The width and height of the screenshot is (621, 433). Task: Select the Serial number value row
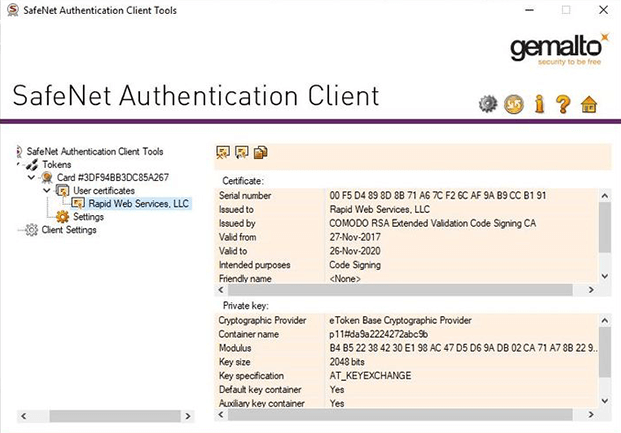[438, 195]
